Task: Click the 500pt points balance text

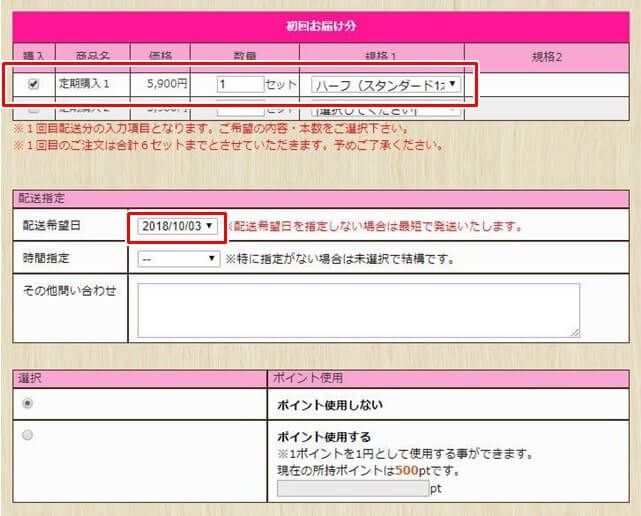Action: click(413, 471)
